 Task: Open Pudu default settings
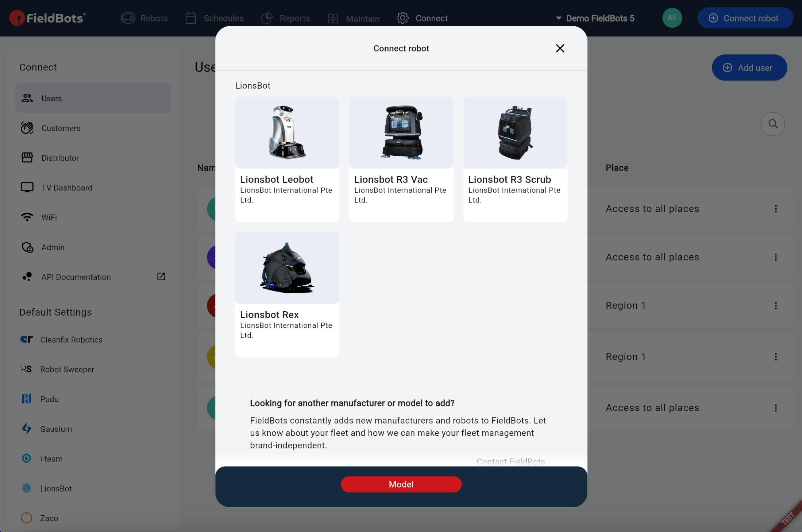tap(93, 399)
